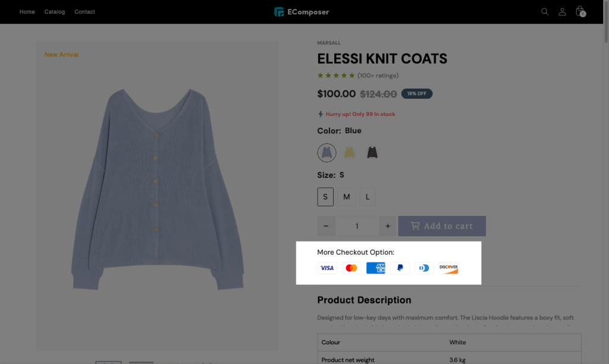The width and height of the screenshot is (609, 364).
Task: Select the Mastercard payment icon
Action: pos(351,268)
